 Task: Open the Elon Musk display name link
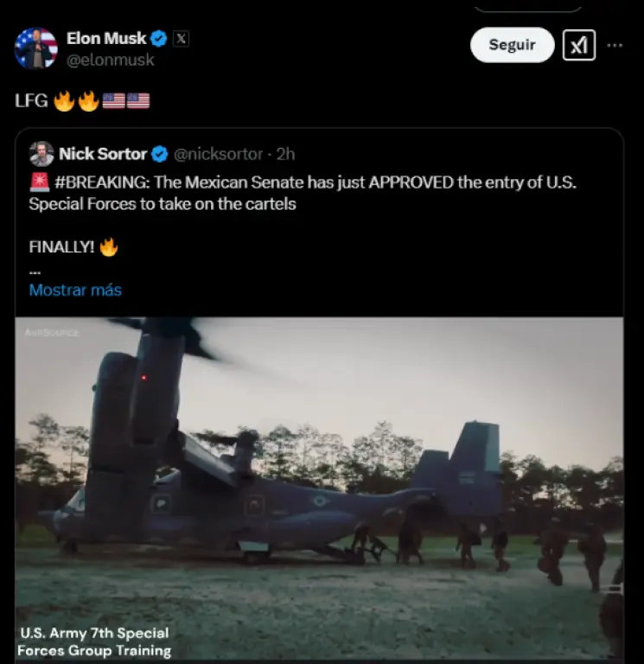(106, 38)
